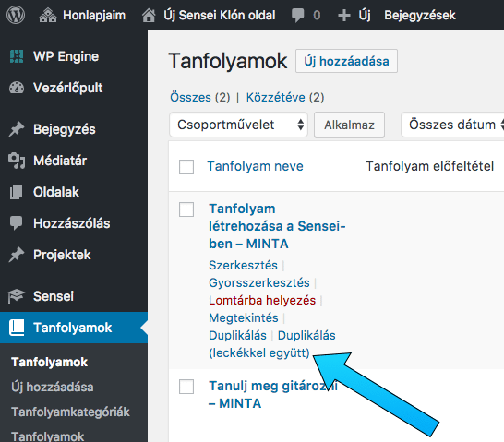Screen dimensions: 504x442
Task: Click the Sensei graduation cap icon
Action: 16,296
